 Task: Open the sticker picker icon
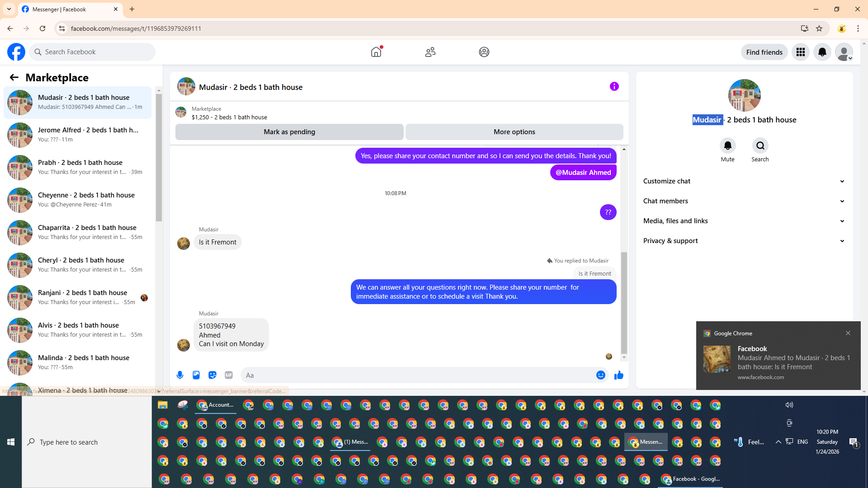(x=212, y=375)
